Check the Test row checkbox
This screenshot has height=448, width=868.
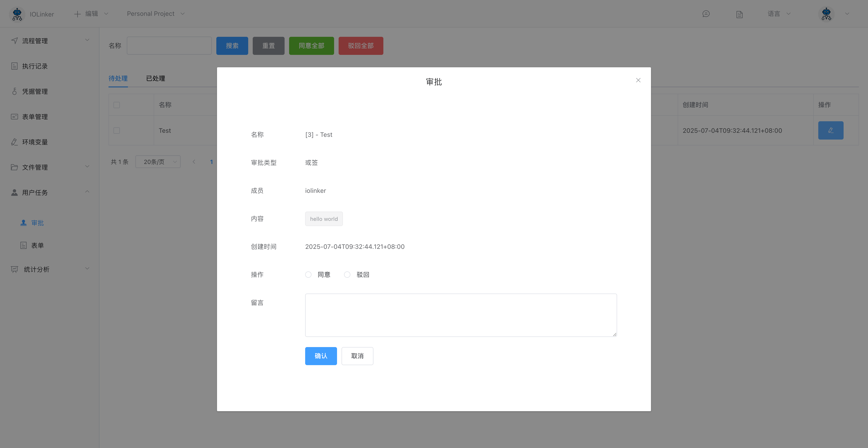(117, 130)
